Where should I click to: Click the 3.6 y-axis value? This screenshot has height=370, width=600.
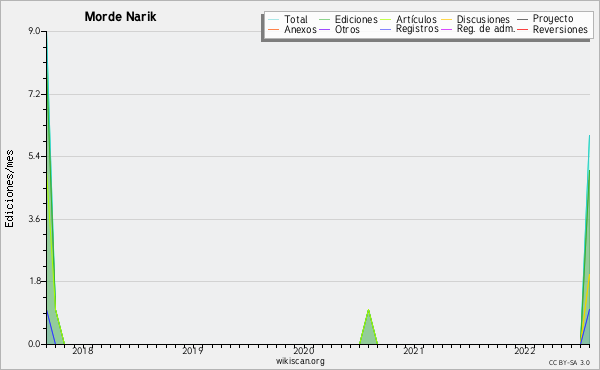(x=34, y=219)
